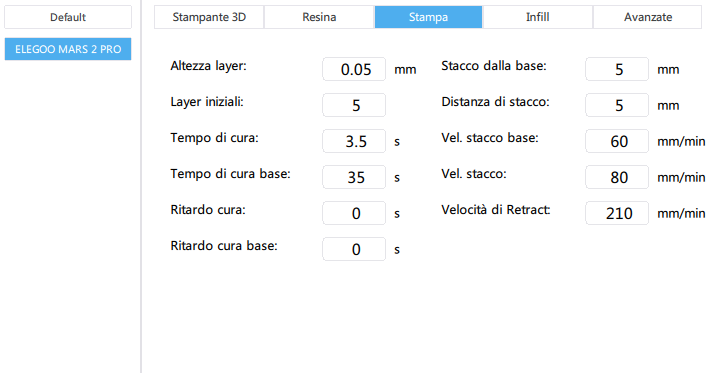
Task: Edit the Altezza layer value field
Action: click(x=354, y=69)
